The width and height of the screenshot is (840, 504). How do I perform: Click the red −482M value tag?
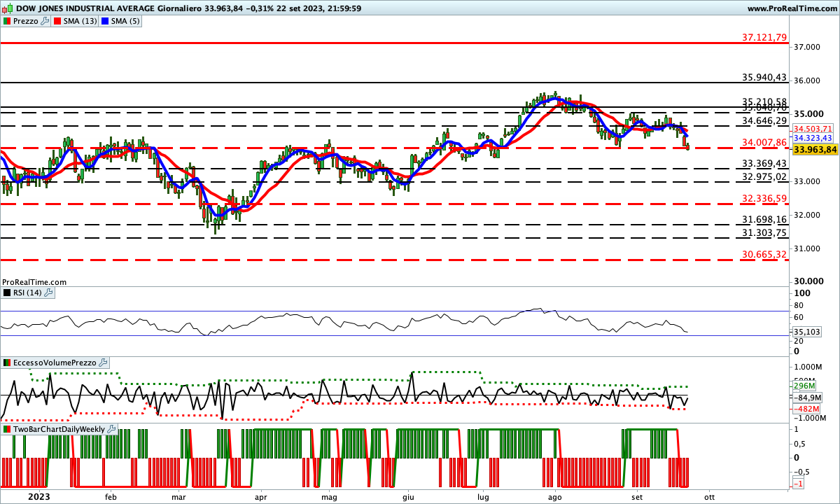[806, 409]
